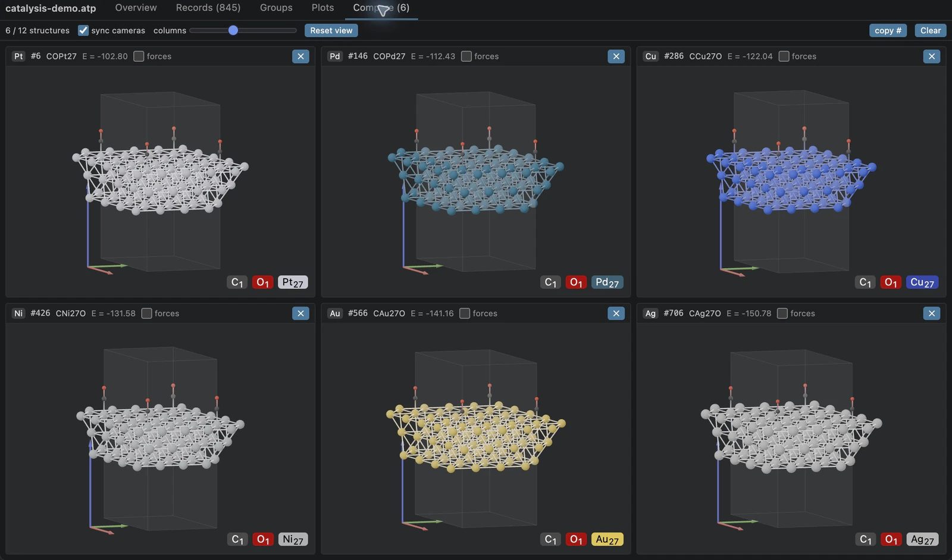Enable forces for Cu #286 structure
The width and height of the screenshot is (952, 560).
784,56
